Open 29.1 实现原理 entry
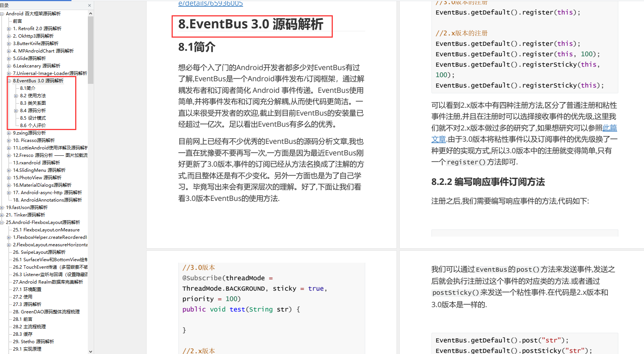 27,349
